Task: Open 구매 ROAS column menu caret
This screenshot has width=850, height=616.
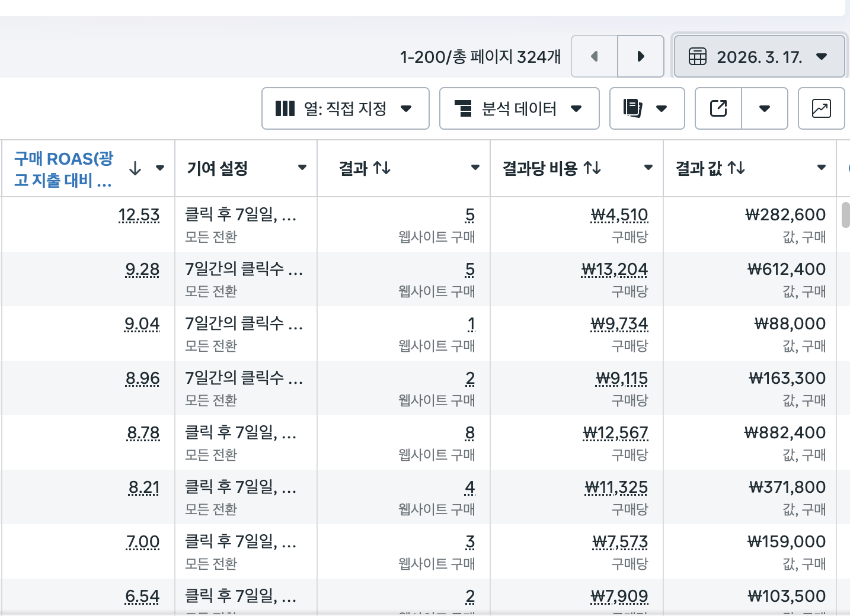Action: 160,168
